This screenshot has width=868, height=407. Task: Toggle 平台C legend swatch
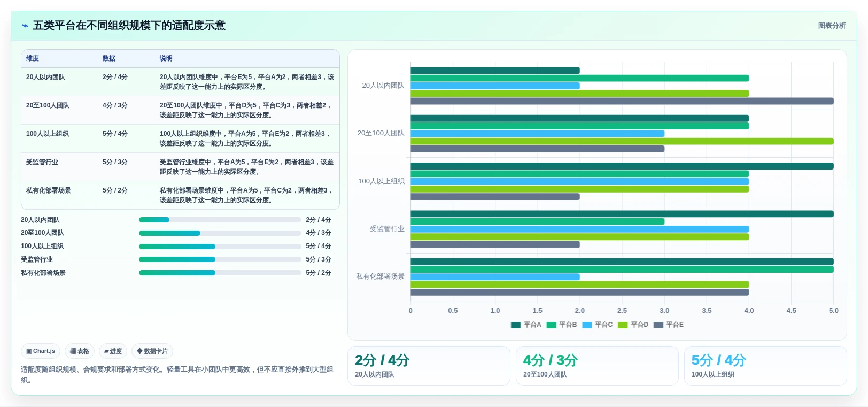click(587, 325)
